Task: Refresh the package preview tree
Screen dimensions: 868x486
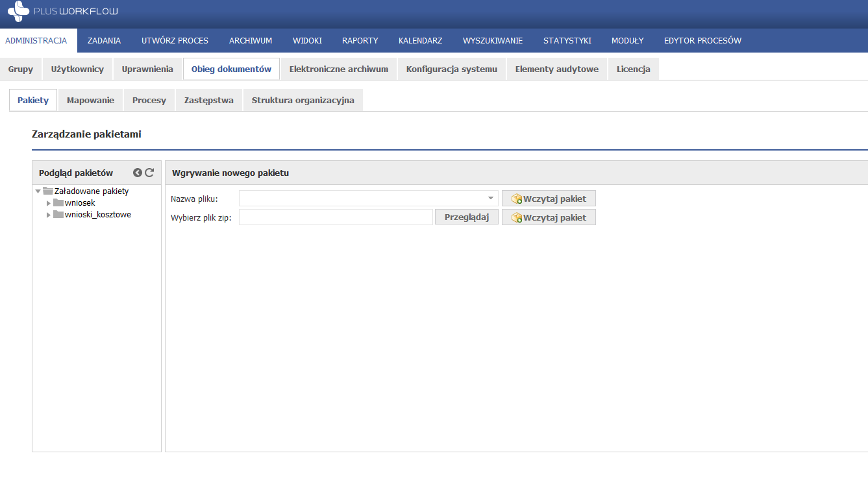Action: 149,173
